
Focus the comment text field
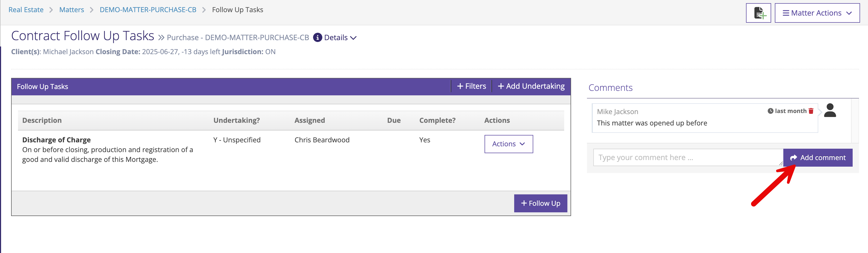(x=688, y=157)
